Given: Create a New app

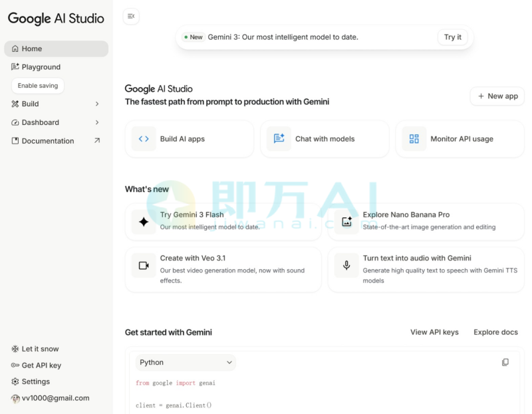Looking at the screenshot, I should pyautogui.click(x=497, y=96).
